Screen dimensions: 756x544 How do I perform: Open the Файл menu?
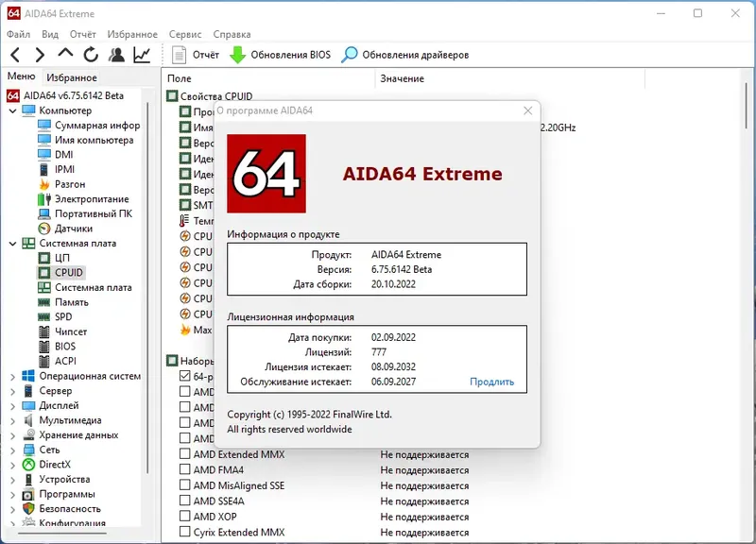click(x=18, y=34)
